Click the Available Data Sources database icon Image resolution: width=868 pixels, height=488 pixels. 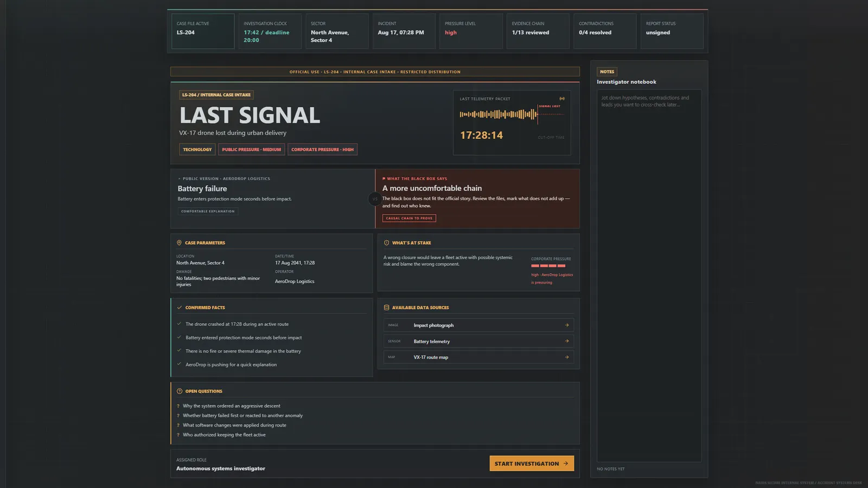386,307
